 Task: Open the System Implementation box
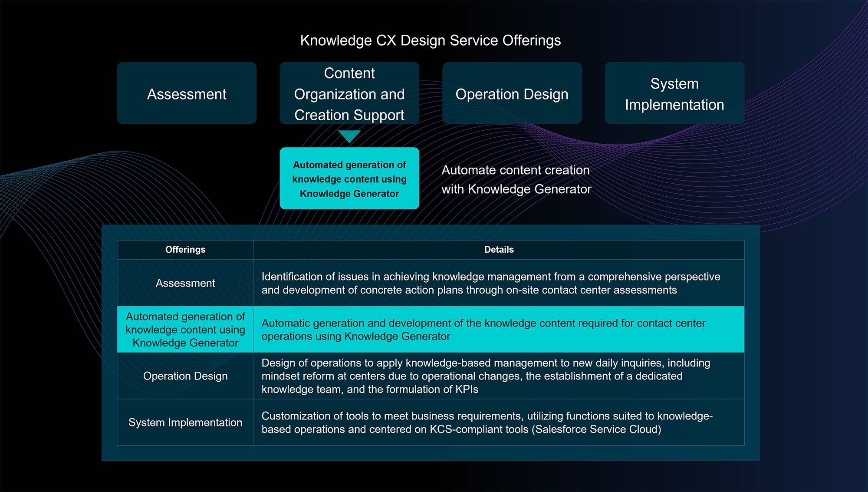pos(674,93)
